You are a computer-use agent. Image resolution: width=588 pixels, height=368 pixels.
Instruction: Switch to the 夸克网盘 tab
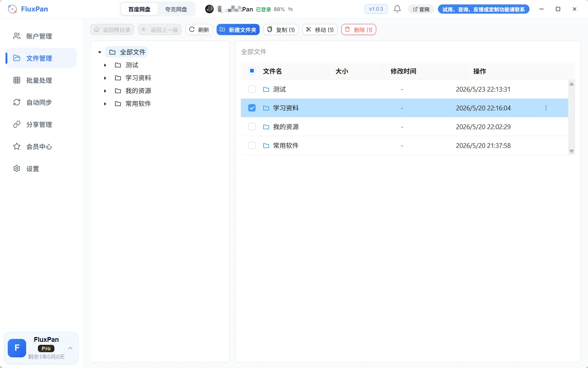176,9
